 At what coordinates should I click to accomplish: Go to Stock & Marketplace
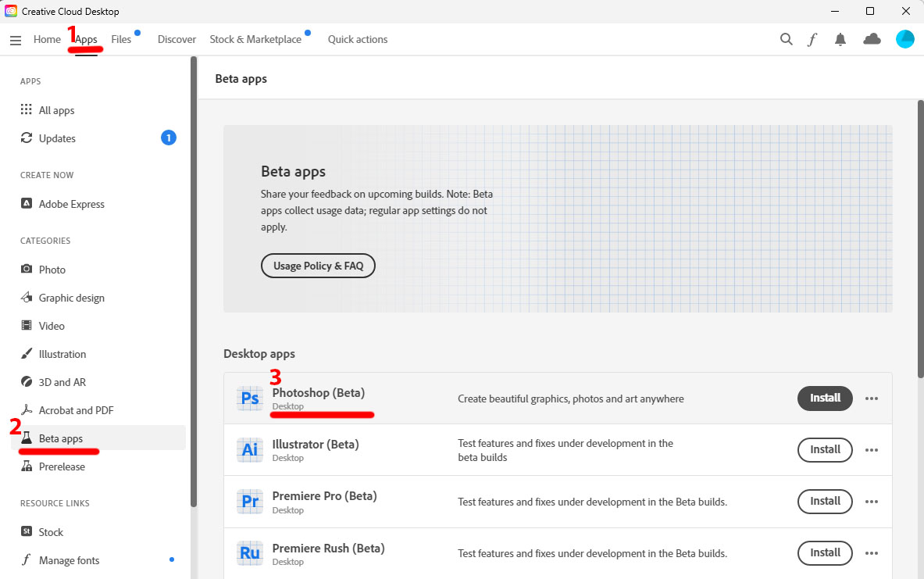pyautogui.click(x=255, y=38)
